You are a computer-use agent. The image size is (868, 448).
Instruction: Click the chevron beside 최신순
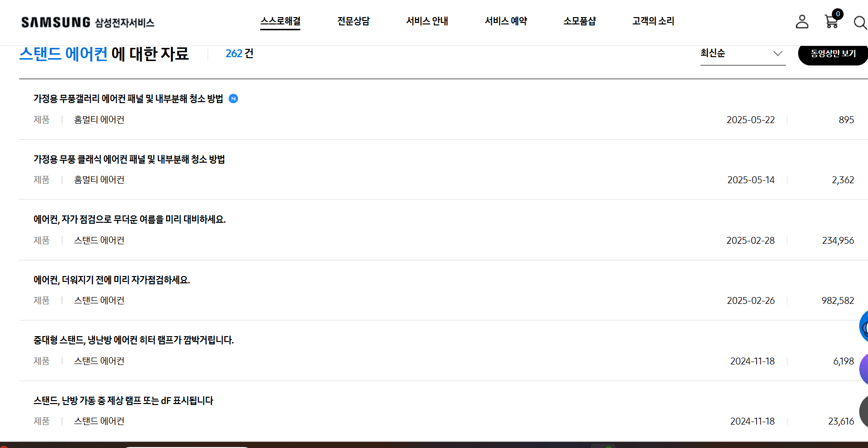click(778, 54)
